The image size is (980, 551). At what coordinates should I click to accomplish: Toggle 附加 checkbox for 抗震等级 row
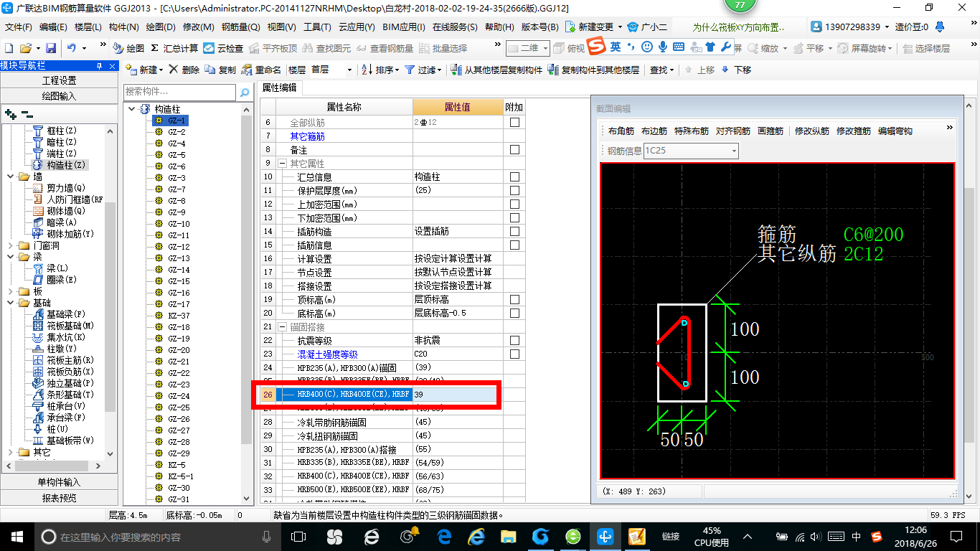(514, 341)
